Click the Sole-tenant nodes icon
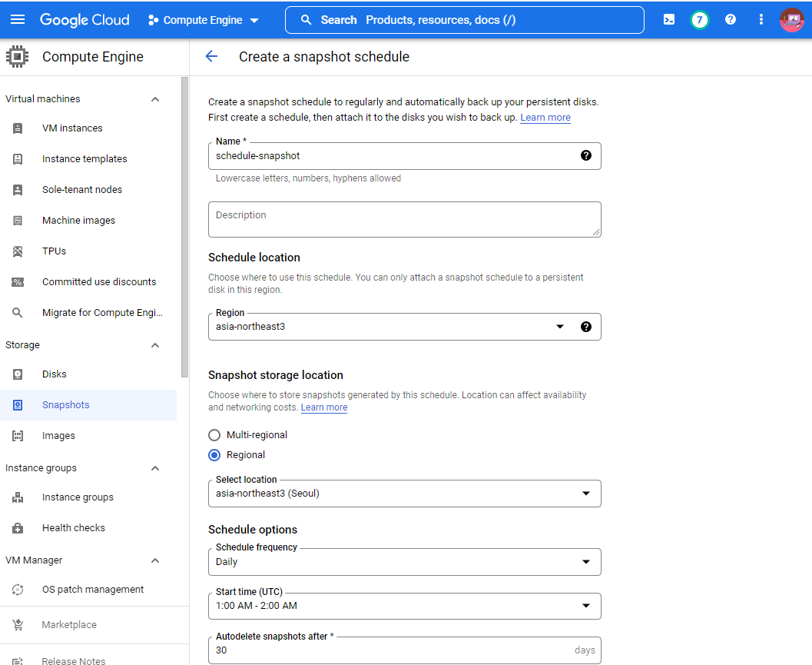 (18, 190)
